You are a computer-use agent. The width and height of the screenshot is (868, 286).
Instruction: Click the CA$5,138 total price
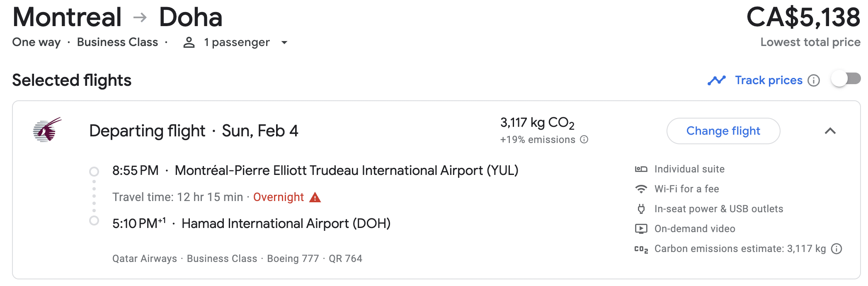coord(803,17)
